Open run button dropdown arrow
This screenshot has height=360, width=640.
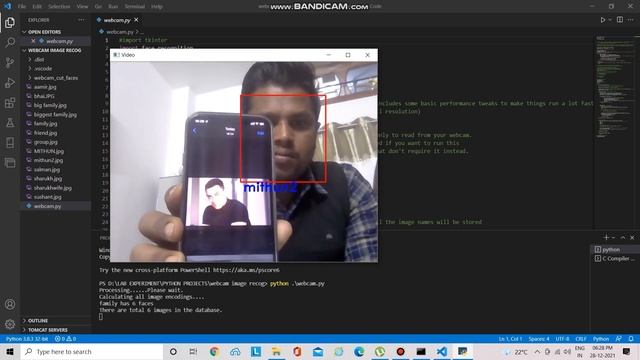(610, 20)
